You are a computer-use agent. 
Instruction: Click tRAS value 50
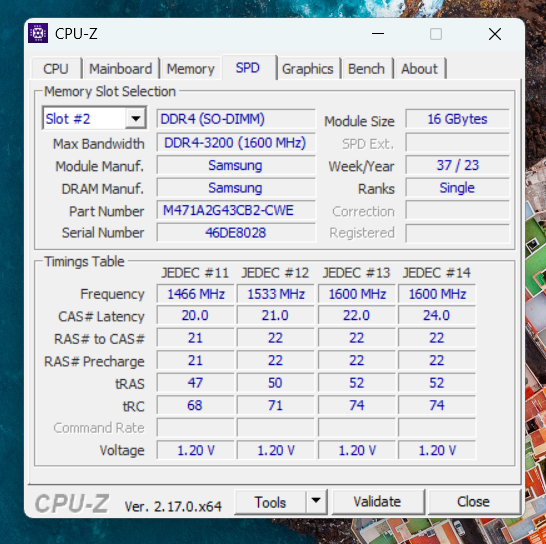coord(275,383)
